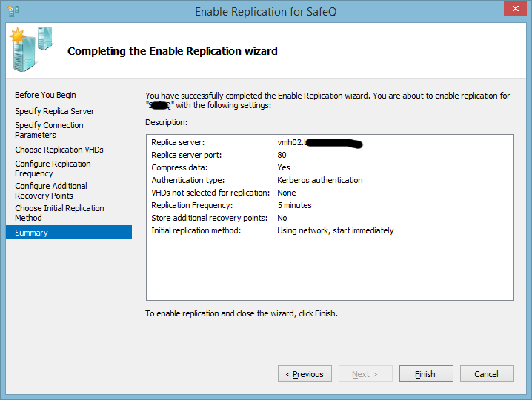Click the Enable Replication for SafeQ title bar

click(265, 11)
